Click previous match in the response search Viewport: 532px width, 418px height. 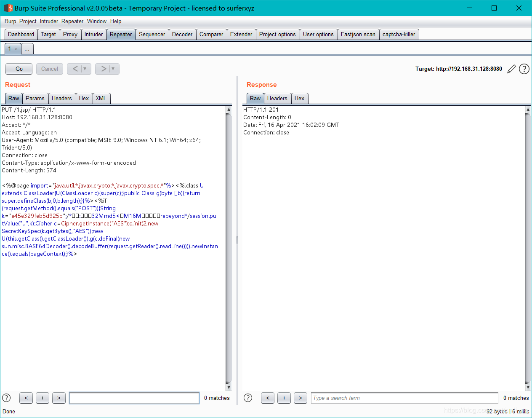click(268, 398)
